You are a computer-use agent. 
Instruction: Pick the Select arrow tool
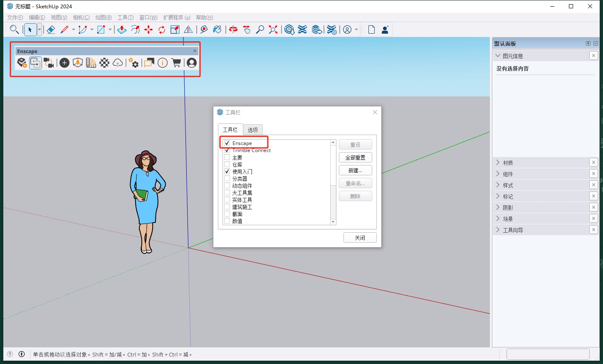point(30,30)
